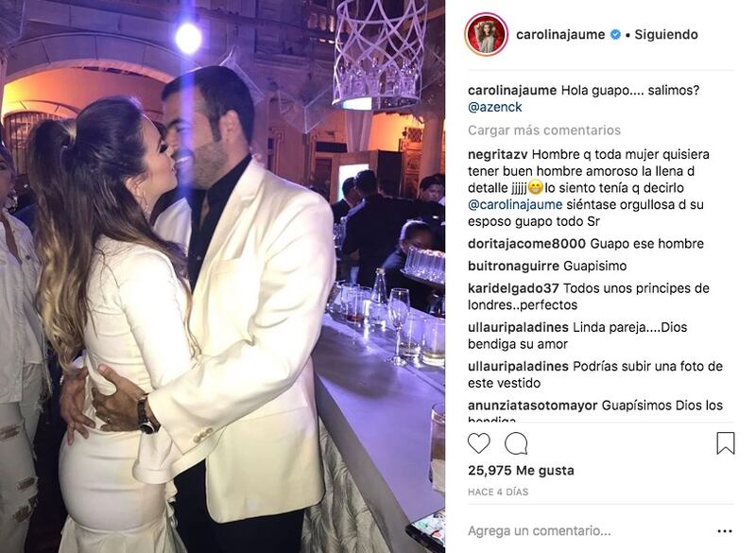Toggle the Siguiendo following status

(666, 35)
